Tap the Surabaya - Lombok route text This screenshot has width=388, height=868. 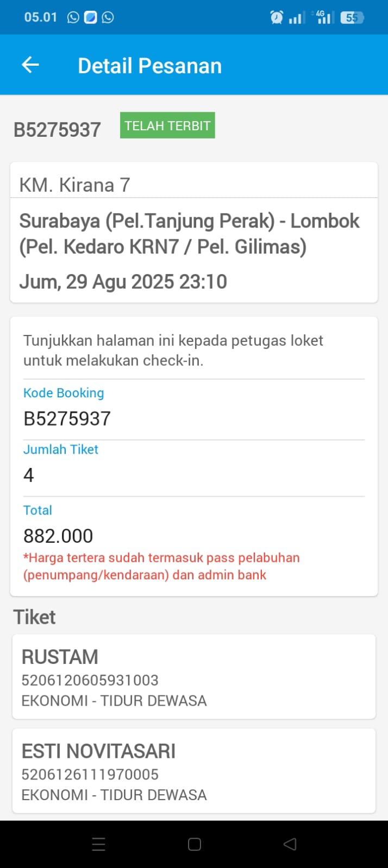coord(189,233)
